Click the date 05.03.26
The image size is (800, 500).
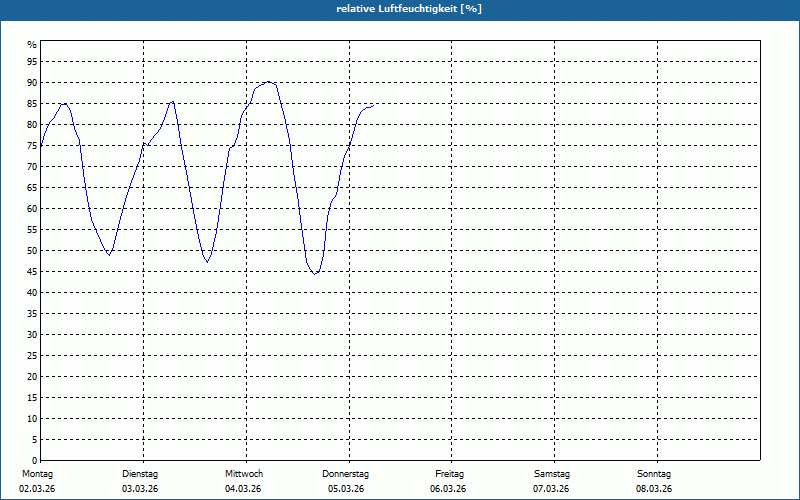pos(346,489)
